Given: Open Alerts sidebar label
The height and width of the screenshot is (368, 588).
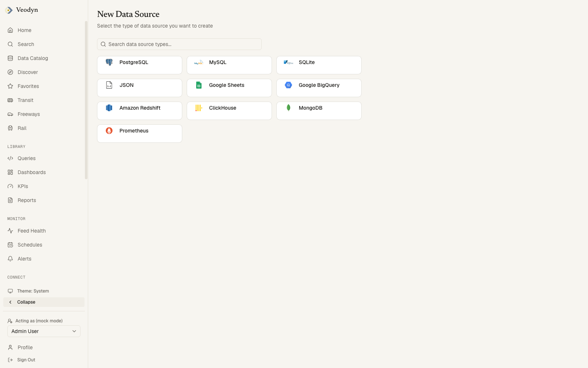Looking at the screenshot, I should (25, 259).
